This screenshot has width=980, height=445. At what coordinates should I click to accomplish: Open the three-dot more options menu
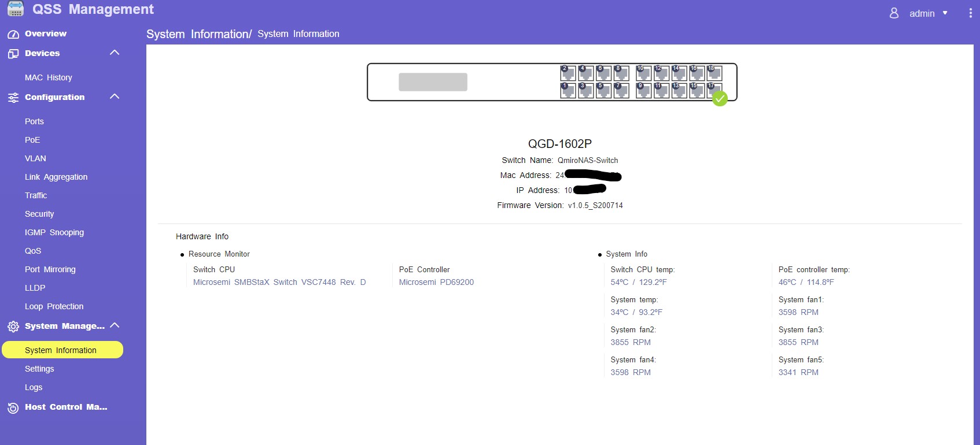(970, 13)
